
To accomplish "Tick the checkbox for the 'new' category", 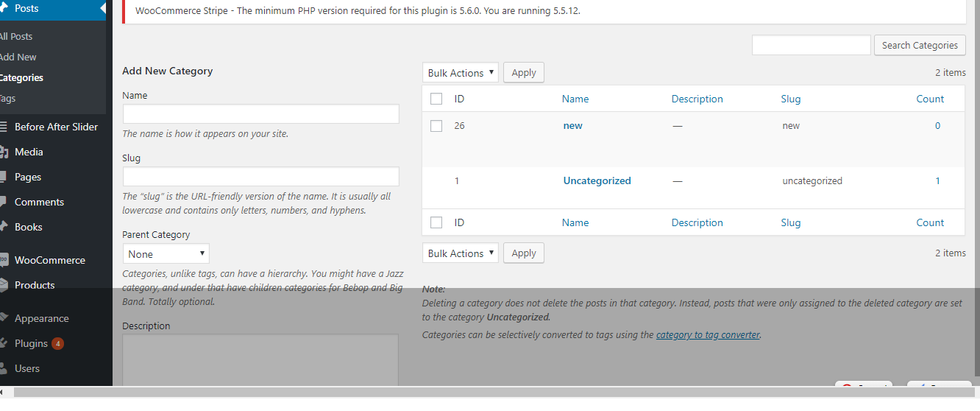I will 436,126.
